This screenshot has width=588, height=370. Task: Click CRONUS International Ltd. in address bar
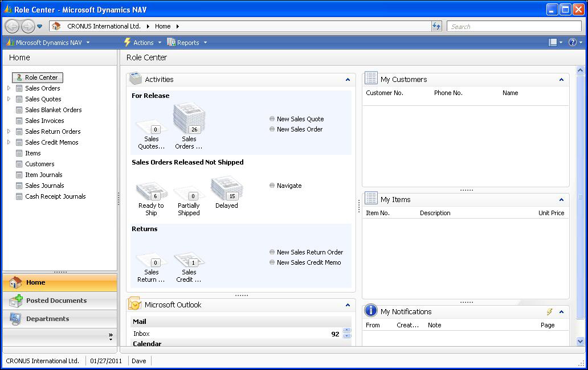[104, 26]
